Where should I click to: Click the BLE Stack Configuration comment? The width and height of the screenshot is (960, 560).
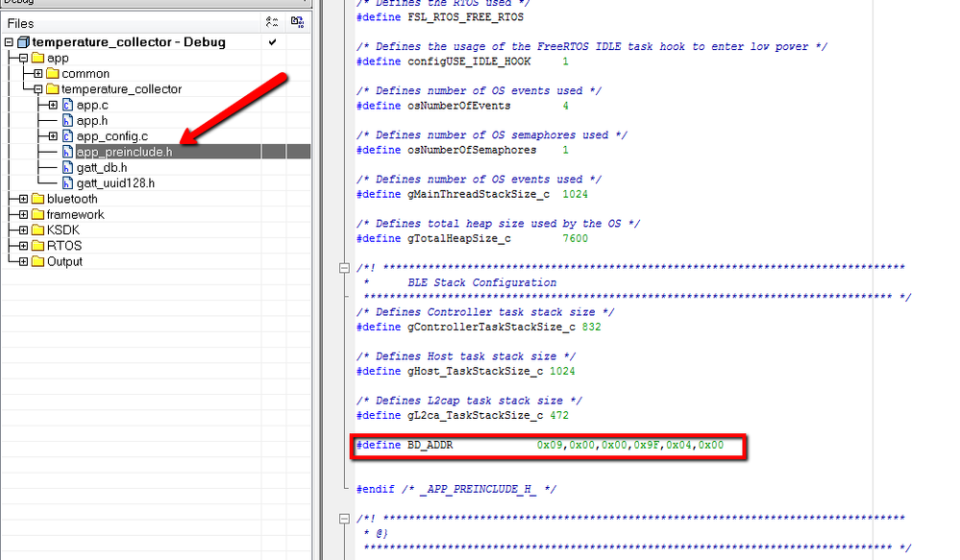coord(481,282)
